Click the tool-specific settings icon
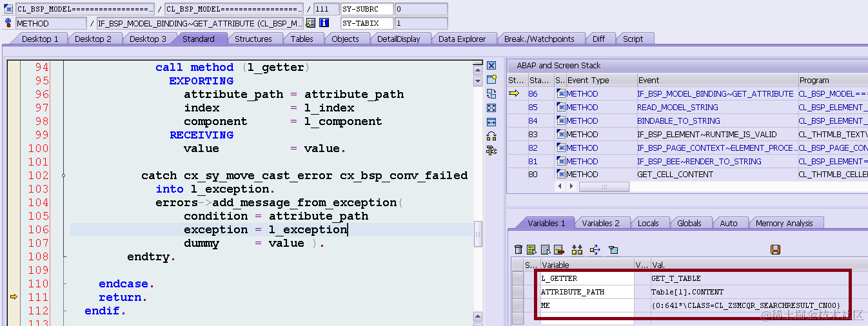This screenshot has width=868, height=326. tap(491, 151)
